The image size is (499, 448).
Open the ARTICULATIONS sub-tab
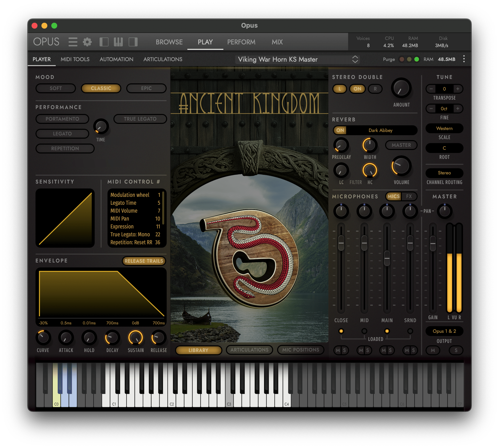[163, 59]
